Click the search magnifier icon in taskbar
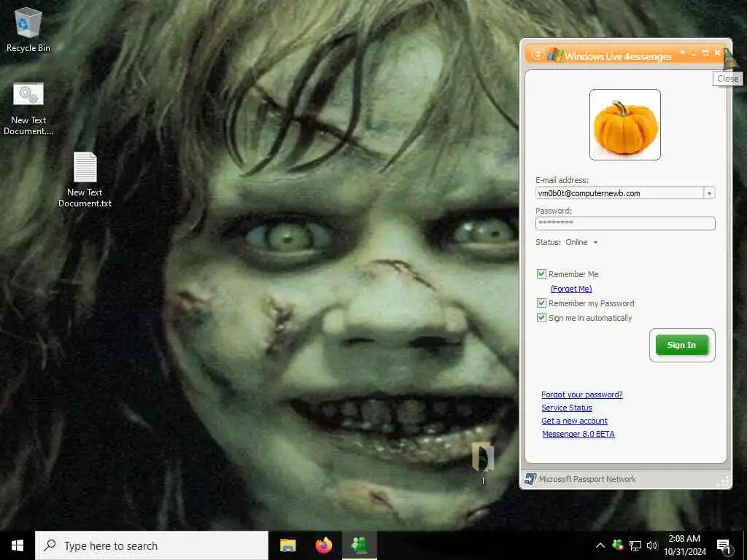The width and height of the screenshot is (747, 560). tap(50, 545)
